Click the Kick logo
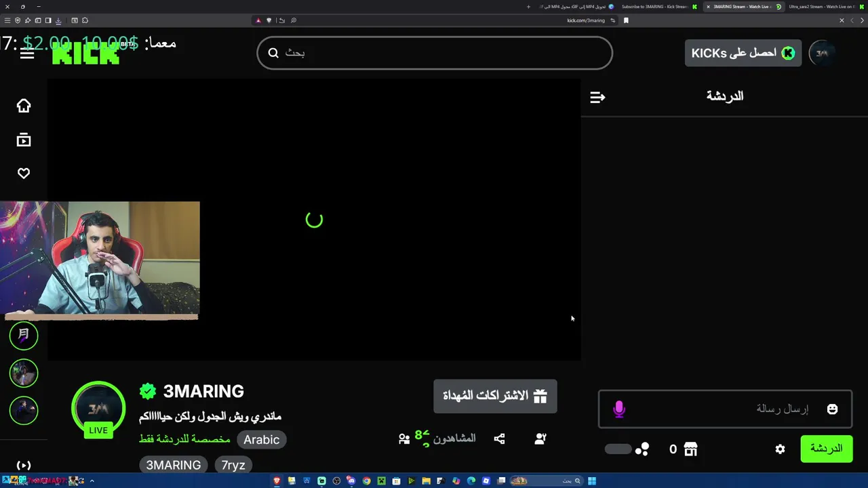The width and height of the screenshot is (868, 488). point(85,53)
